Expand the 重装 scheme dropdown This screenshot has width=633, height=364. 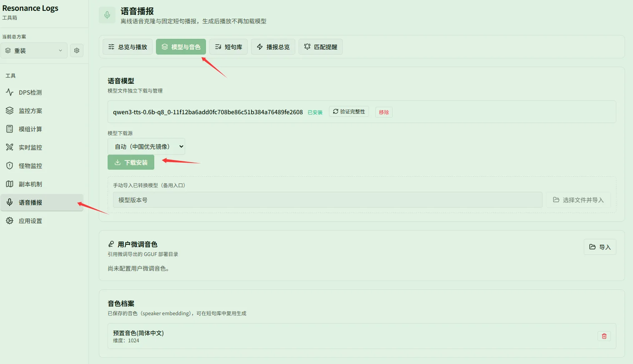pyautogui.click(x=34, y=50)
